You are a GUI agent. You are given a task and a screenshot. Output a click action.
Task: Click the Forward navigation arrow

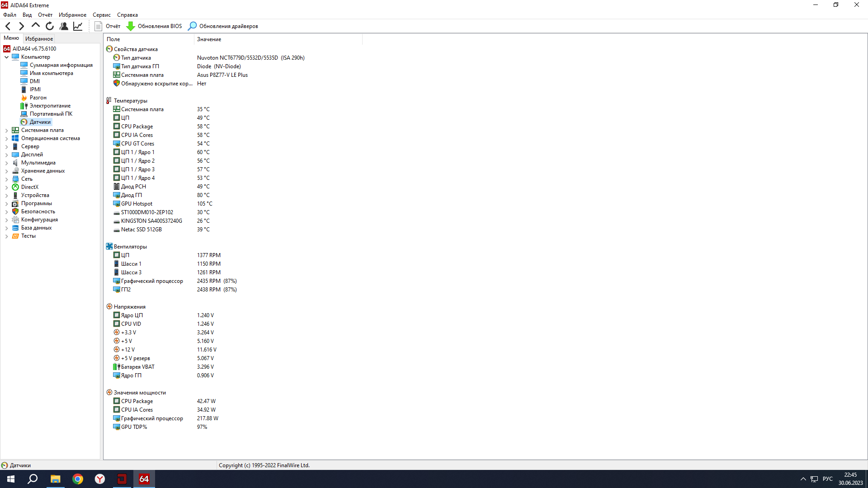(x=21, y=26)
